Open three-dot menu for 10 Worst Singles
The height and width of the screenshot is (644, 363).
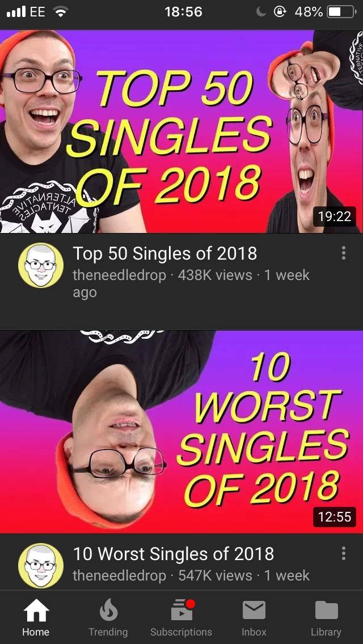coord(344,553)
